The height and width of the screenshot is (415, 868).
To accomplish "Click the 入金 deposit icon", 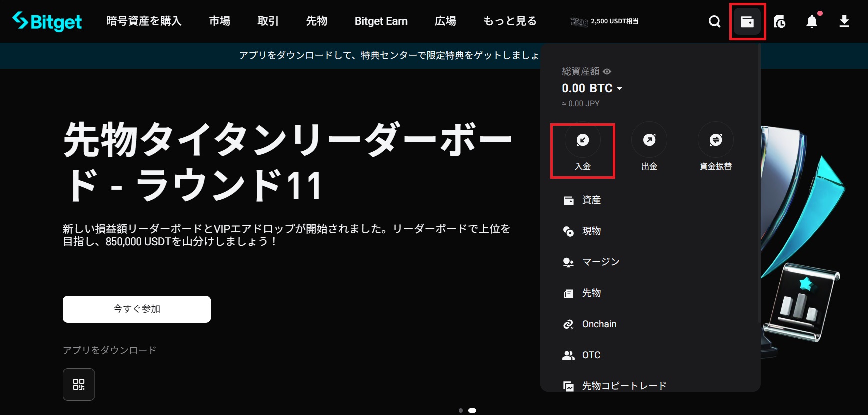I will 583,140.
